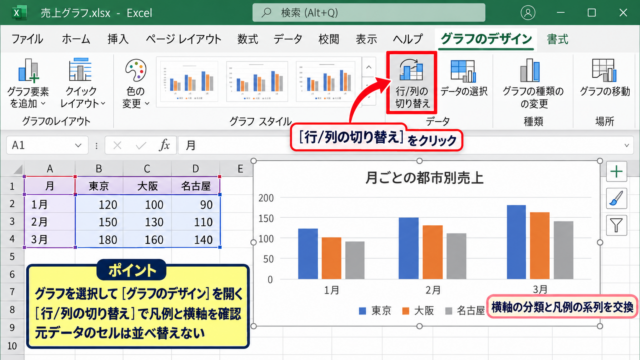Click the Switch Row/Column button (行/列の切り替え)
Image resolution: width=640 pixels, height=360 pixels.
pyautogui.click(x=412, y=83)
